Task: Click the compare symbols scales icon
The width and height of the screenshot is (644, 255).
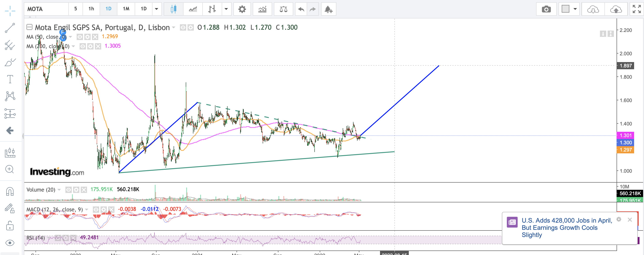Action: (283, 9)
